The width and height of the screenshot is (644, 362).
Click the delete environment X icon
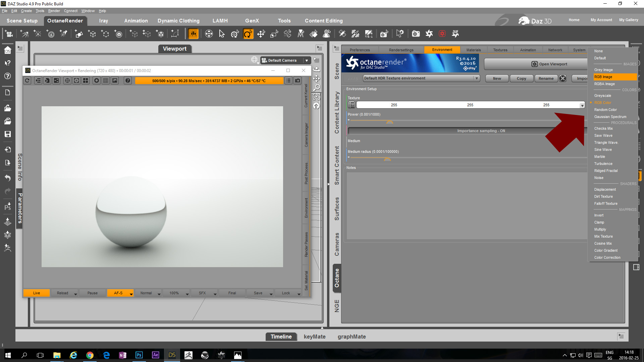(563, 78)
